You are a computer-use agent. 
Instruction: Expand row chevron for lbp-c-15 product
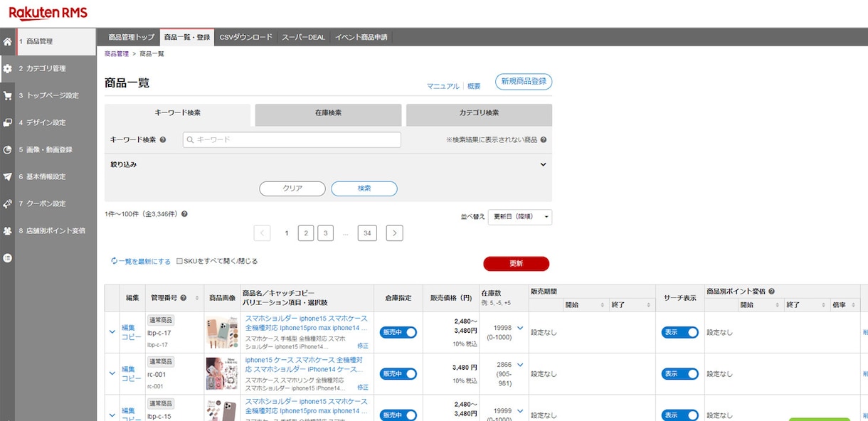point(112,414)
